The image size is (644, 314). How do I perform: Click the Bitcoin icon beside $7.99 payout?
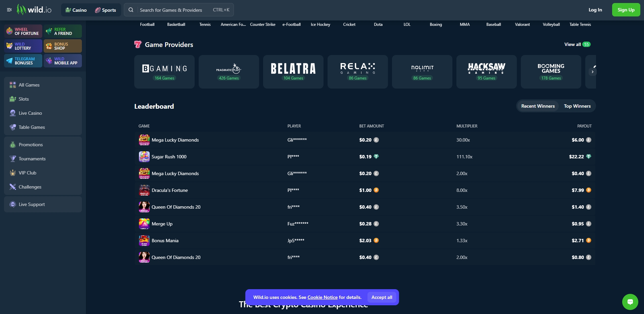[x=589, y=190]
